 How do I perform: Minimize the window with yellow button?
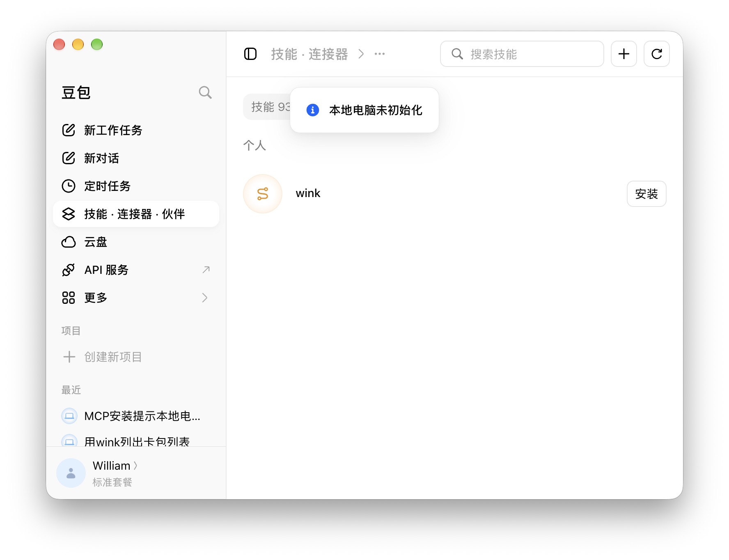pos(78,44)
